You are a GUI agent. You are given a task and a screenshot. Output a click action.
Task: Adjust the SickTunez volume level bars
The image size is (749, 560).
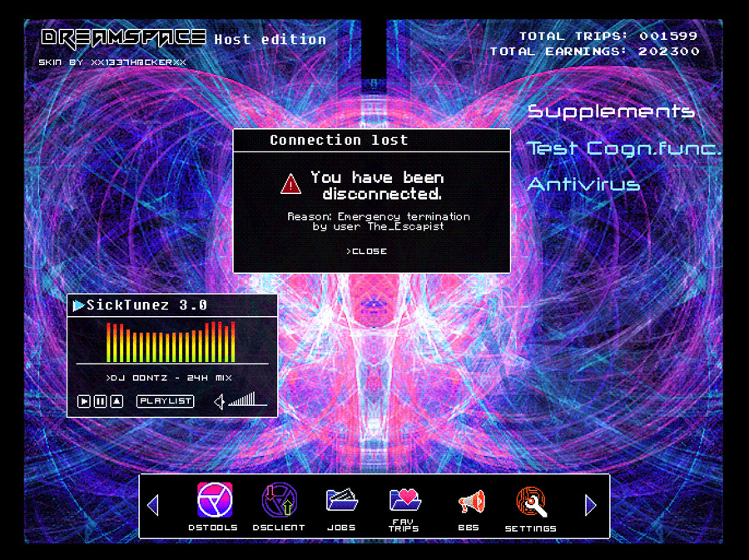tap(242, 400)
